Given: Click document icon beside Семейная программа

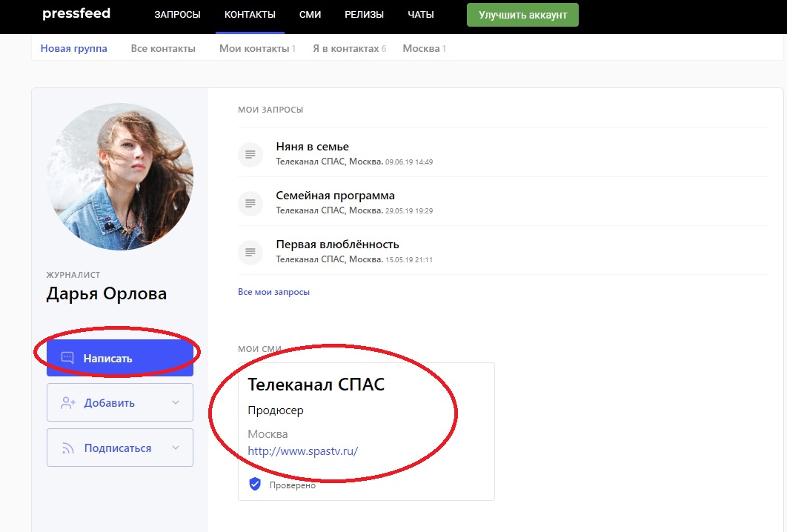Looking at the screenshot, I should click(x=250, y=203).
